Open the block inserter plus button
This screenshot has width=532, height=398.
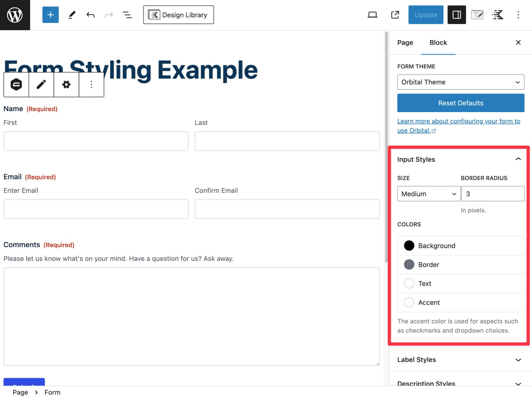pyautogui.click(x=50, y=15)
